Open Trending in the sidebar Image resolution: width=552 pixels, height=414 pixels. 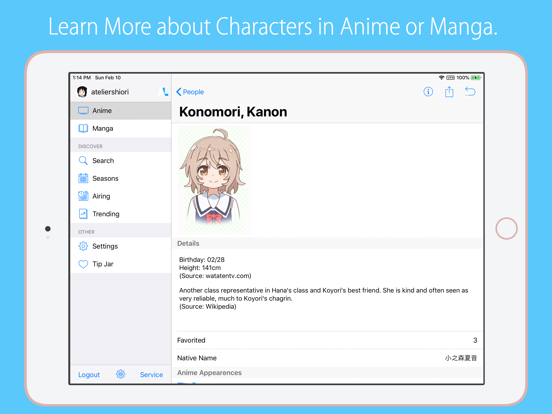[x=121, y=214]
